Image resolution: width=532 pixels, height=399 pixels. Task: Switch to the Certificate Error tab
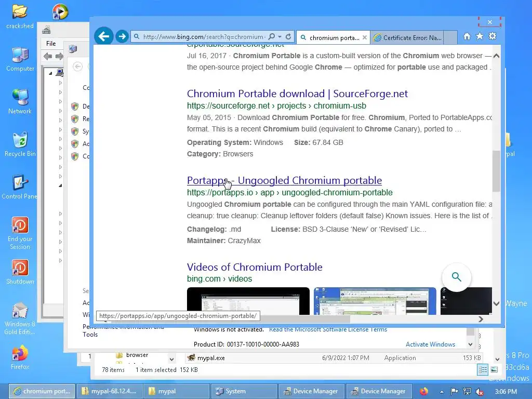tap(407, 37)
